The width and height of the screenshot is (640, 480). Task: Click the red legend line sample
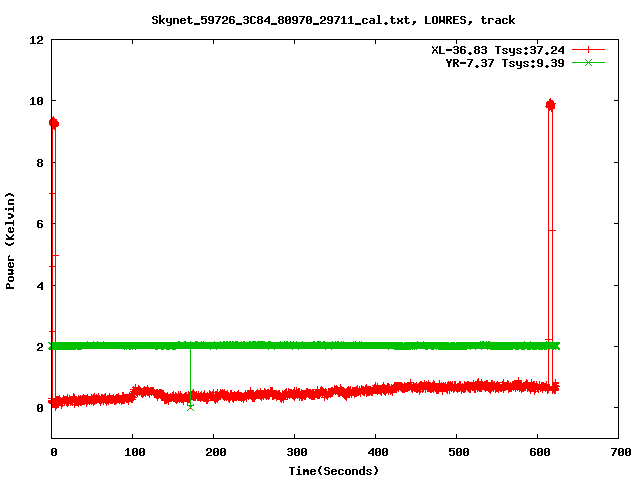point(588,50)
